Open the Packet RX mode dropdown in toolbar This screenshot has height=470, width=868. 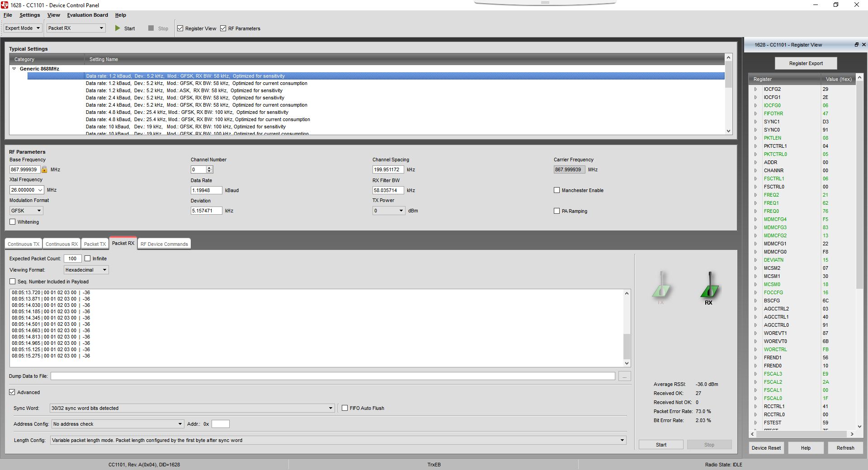pyautogui.click(x=76, y=28)
